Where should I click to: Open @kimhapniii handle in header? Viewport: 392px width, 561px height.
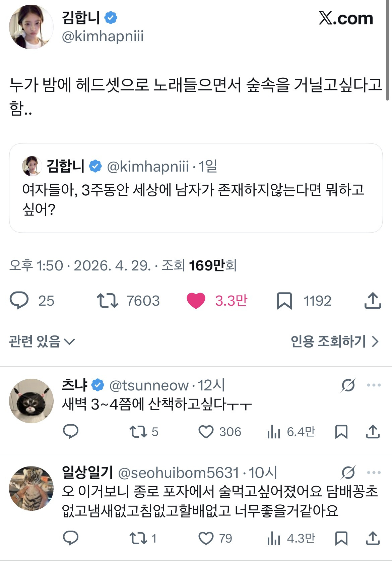[103, 36]
